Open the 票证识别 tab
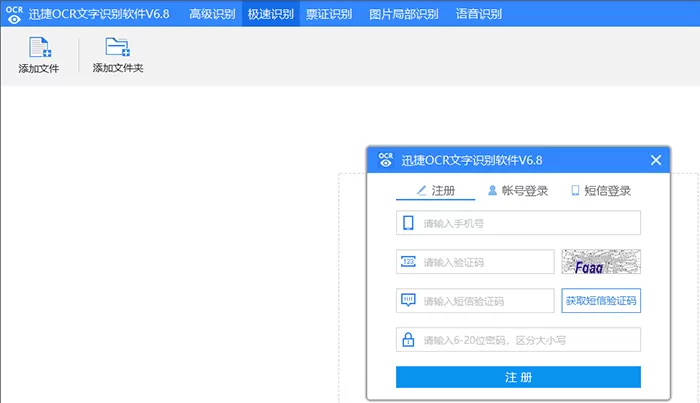 (329, 14)
